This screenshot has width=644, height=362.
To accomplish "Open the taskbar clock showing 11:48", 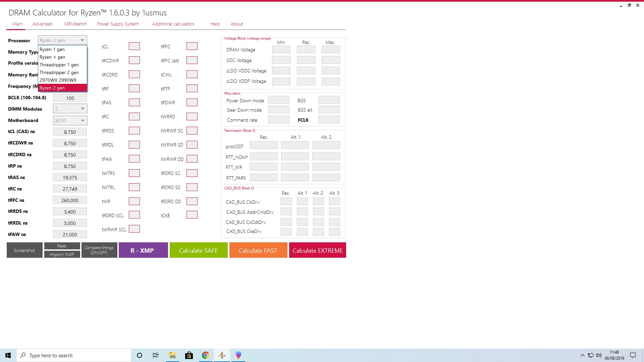I will pyautogui.click(x=614, y=355).
